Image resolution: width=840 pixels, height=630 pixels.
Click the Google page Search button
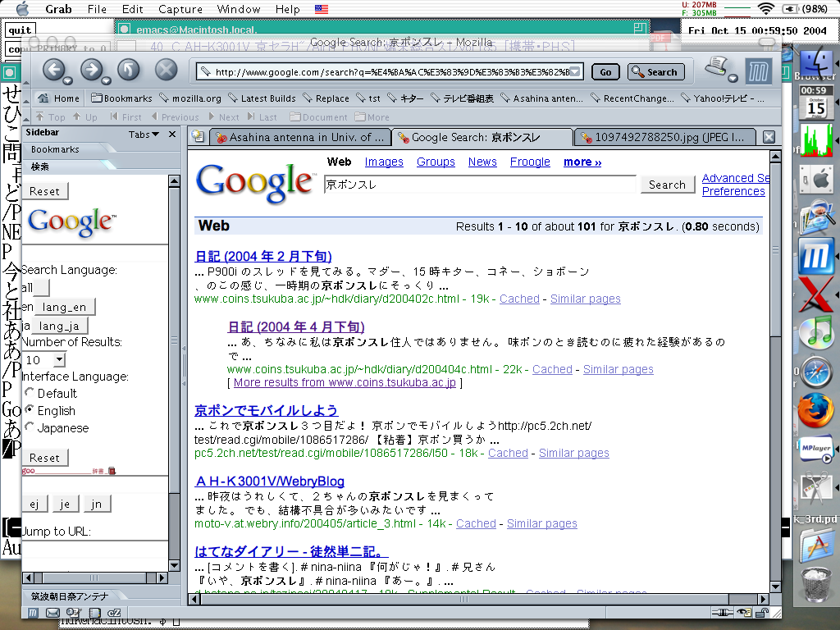(667, 185)
